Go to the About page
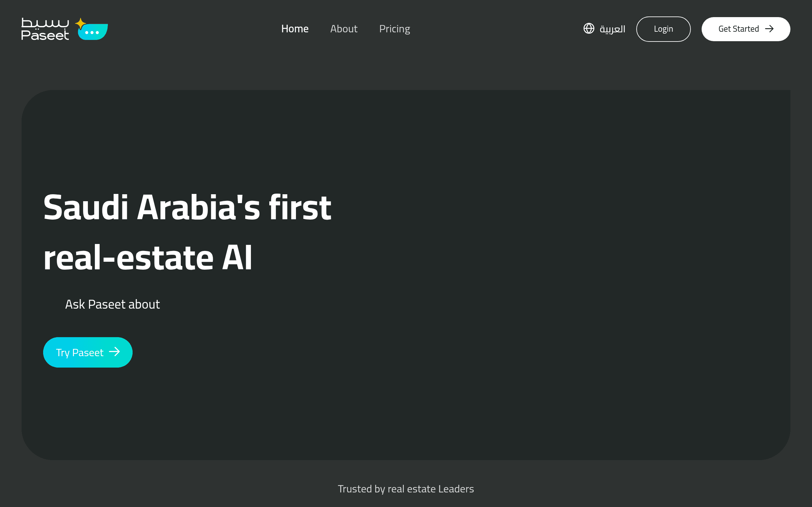The image size is (812, 507). [x=344, y=29]
